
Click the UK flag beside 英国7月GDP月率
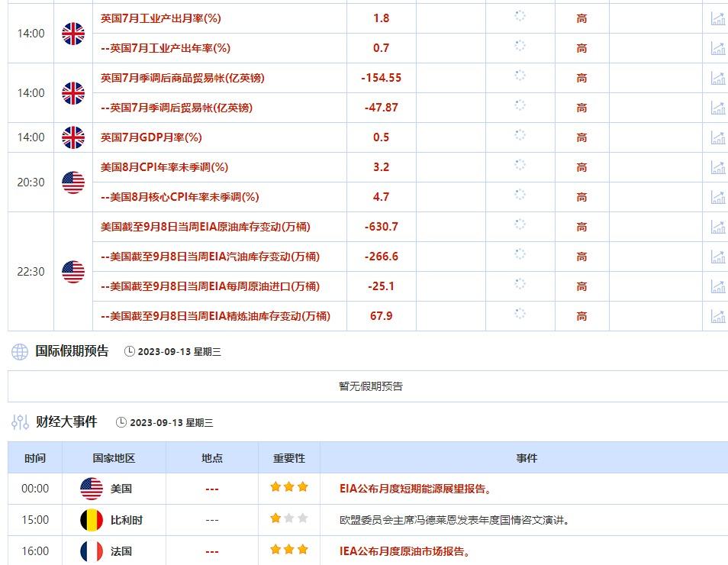[73, 137]
